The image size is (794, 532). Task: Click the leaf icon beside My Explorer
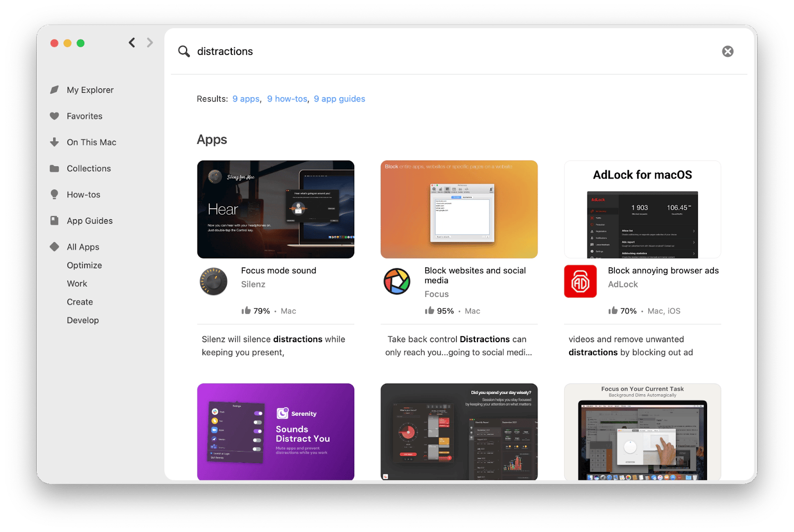[55, 90]
